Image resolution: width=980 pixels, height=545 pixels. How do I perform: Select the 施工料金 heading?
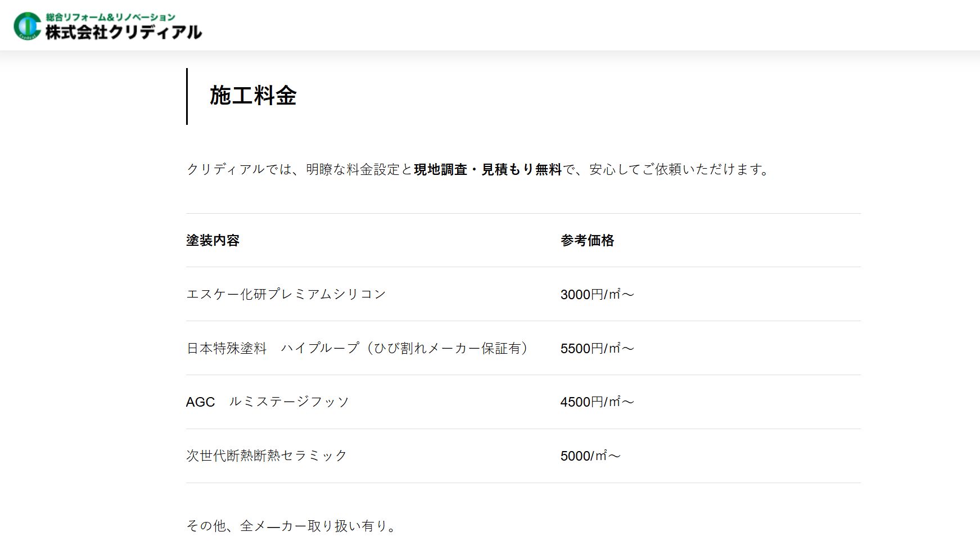[253, 96]
